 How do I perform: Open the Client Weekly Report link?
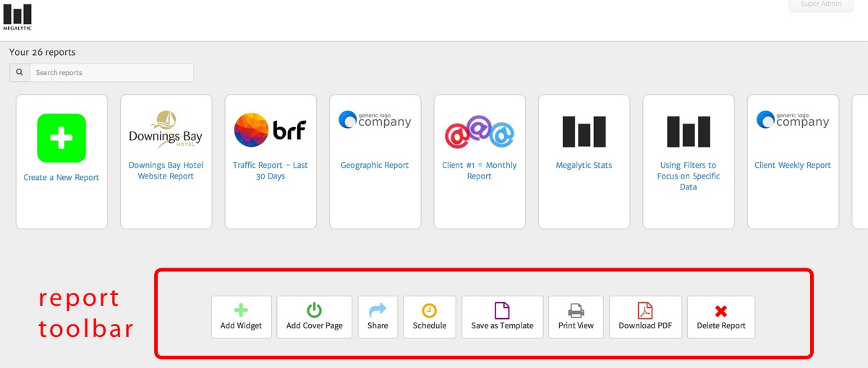click(x=793, y=165)
